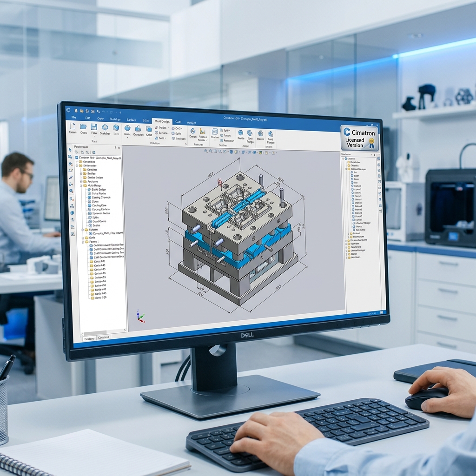
Task: Open dropdown arrow beside the Surface command
Action: [169, 133]
